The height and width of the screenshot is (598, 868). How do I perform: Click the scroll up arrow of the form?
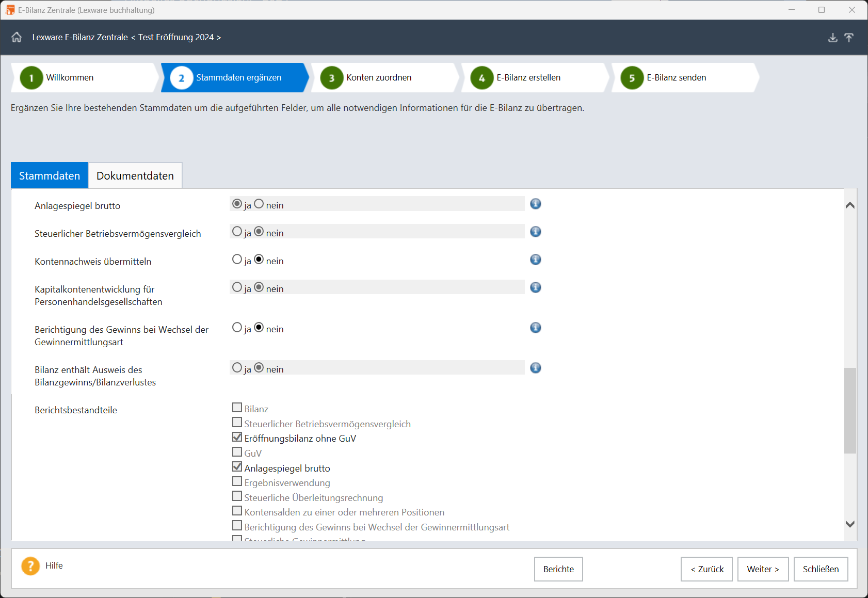pyautogui.click(x=850, y=205)
